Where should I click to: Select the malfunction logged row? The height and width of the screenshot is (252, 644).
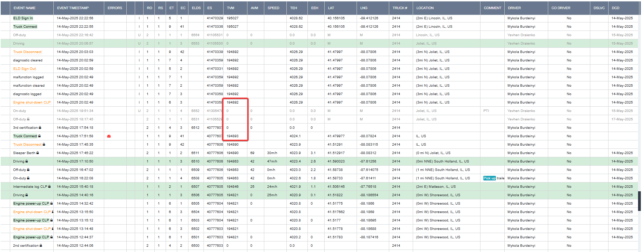(x=319, y=77)
